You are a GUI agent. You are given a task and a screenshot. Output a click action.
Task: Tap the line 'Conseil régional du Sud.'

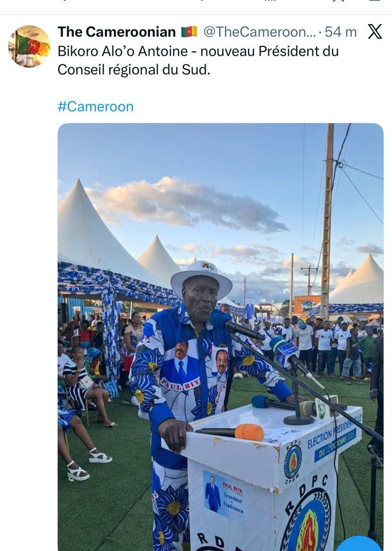point(134,69)
